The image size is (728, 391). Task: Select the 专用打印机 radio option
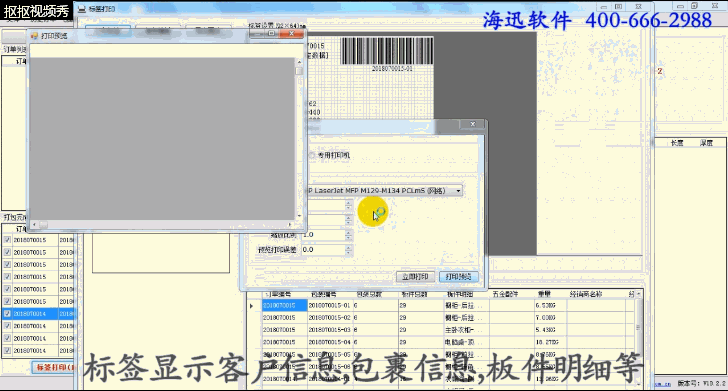pyautogui.click(x=312, y=155)
